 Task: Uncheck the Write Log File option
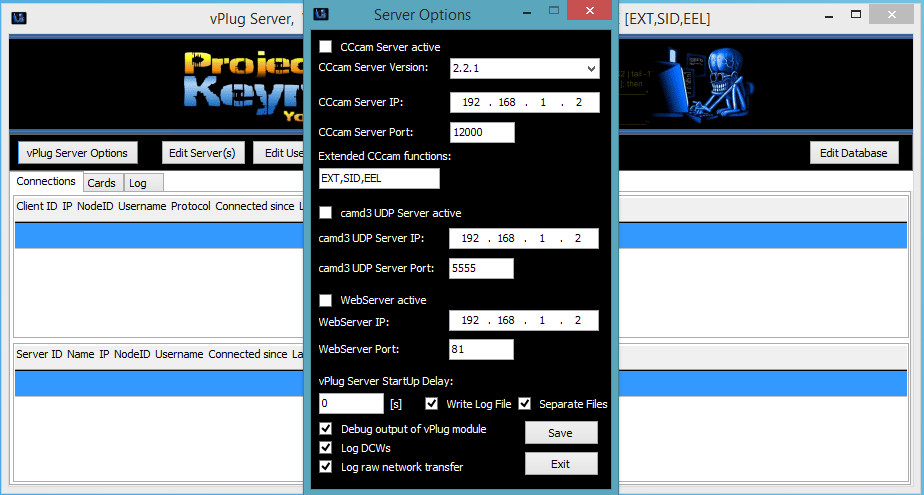tap(432, 404)
